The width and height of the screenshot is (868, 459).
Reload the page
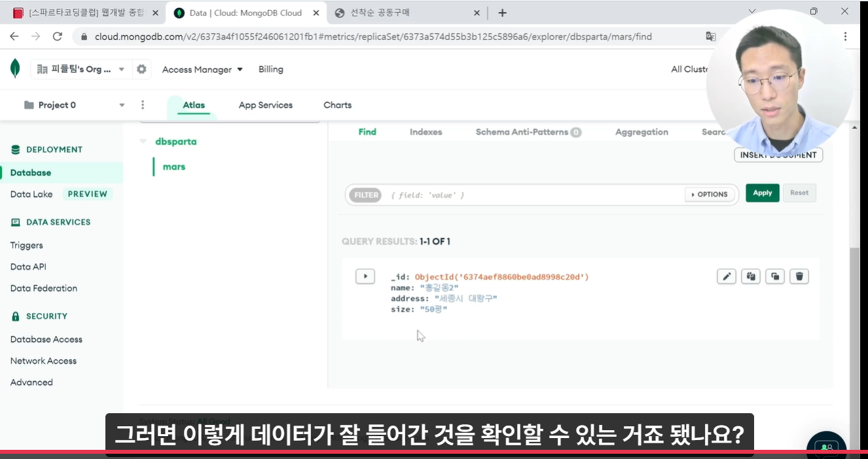pos(58,37)
